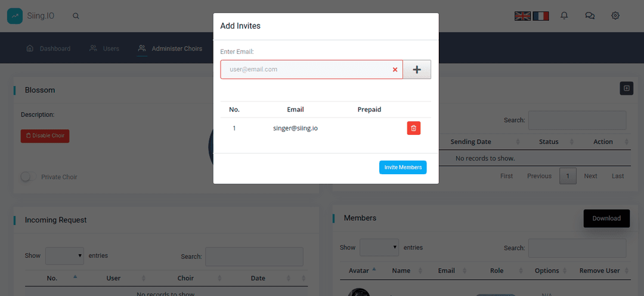Click the Disable Choir button
This screenshot has width=644, height=296.
(45, 135)
